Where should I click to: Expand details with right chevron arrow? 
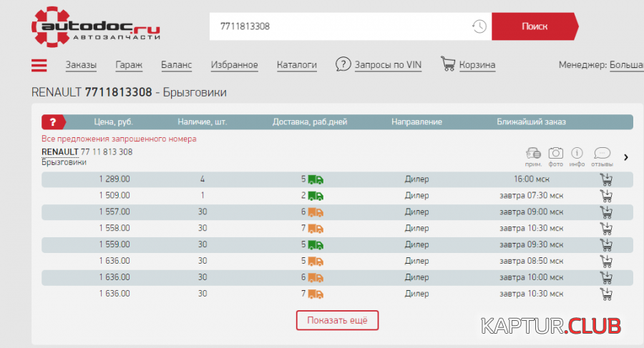[x=626, y=157]
